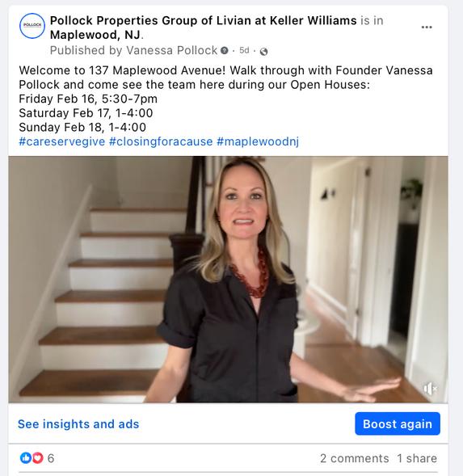This screenshot has width=463, height=476.
Task: Click the Pollock page profile picture
Action: click(32, 26)
